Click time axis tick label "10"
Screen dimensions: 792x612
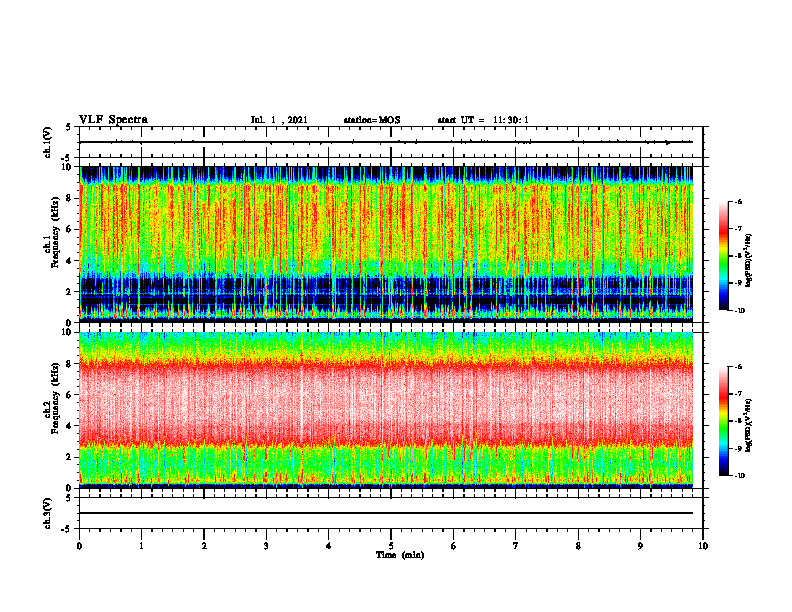point(703,546)
